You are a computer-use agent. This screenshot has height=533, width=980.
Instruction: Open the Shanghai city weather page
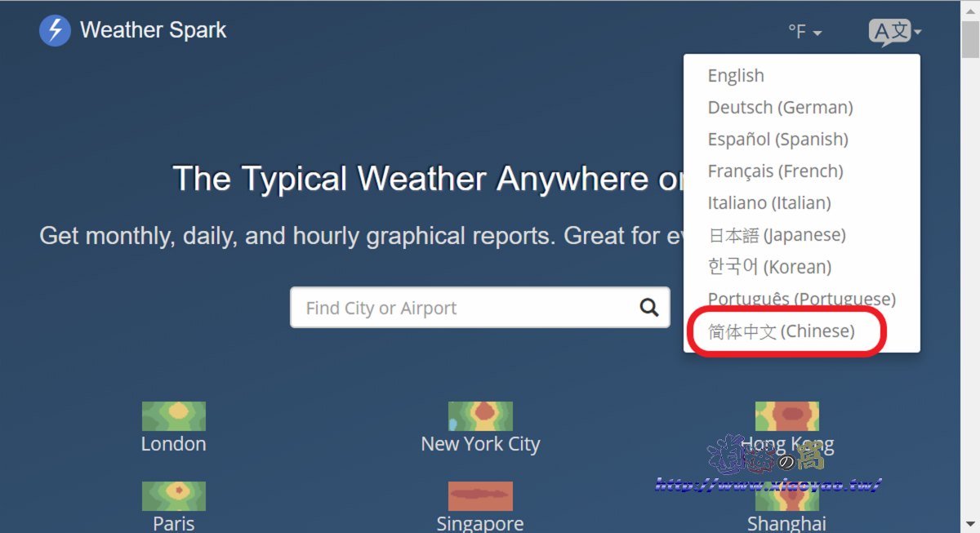[x=786, y=523]
